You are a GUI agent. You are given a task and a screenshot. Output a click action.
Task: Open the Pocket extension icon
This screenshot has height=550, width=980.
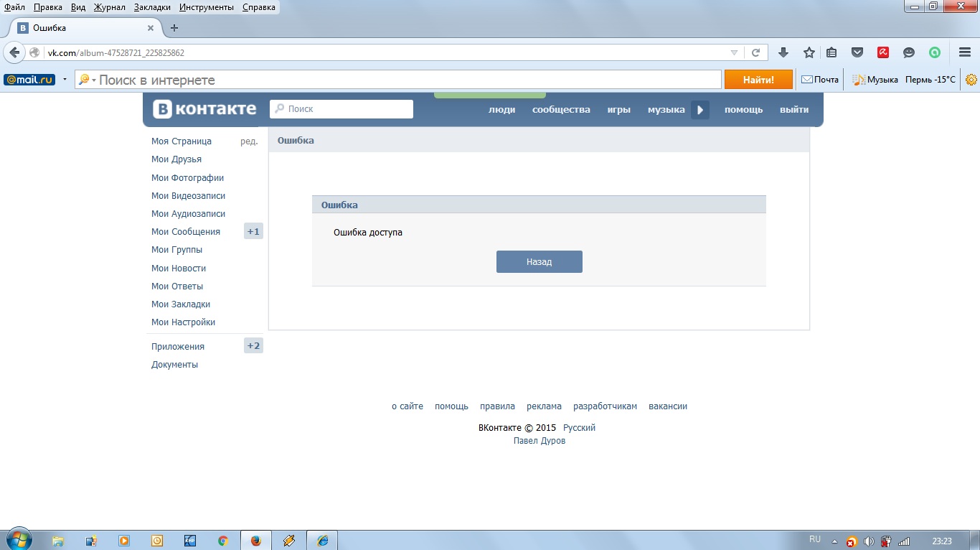tap(857, 52)
